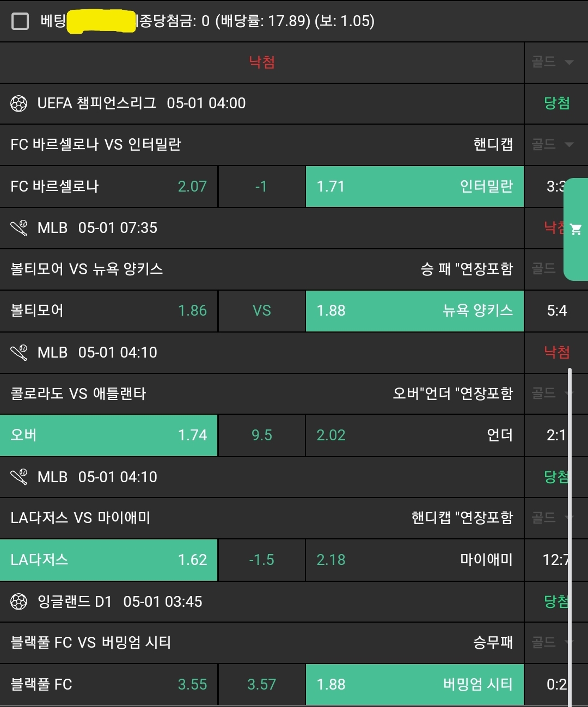Expand 골드 dropdown on 볼티모어 VS 뉴욕 양키스 row
588x707 pixels.
(x=544, y=268)
